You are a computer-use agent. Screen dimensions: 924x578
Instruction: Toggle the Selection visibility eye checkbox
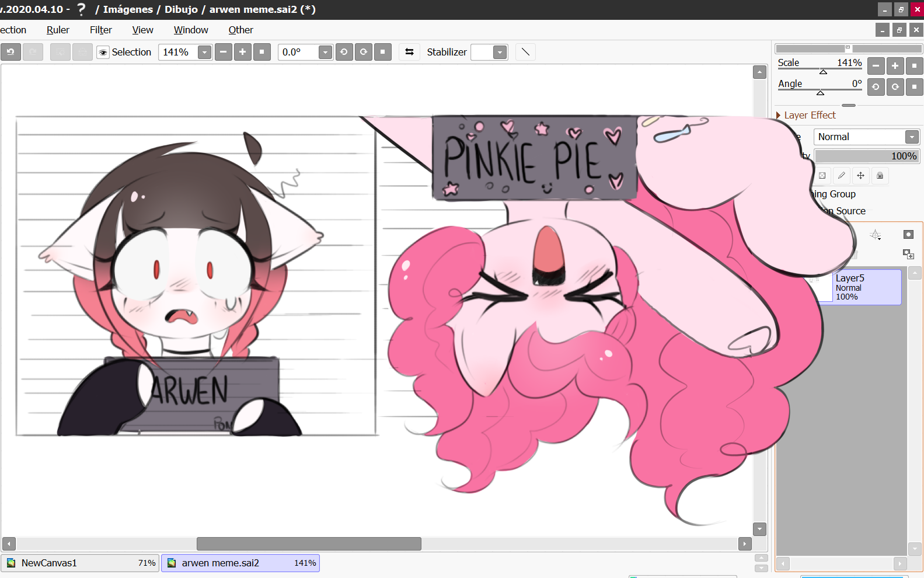(103, 53)
